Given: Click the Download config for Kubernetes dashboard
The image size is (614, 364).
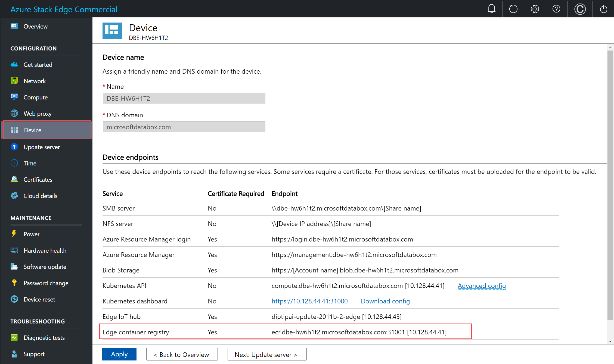Looking at the screenshot, I should 385,301.
